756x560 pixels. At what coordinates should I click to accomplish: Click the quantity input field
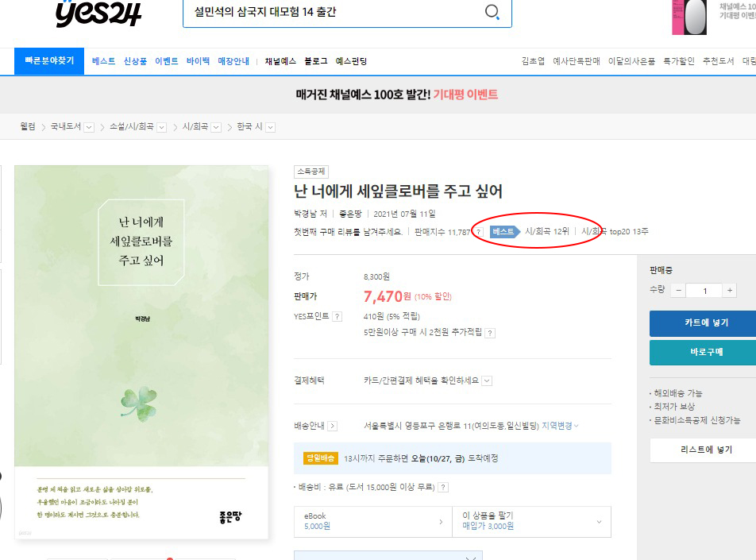(x=704, y=291)
